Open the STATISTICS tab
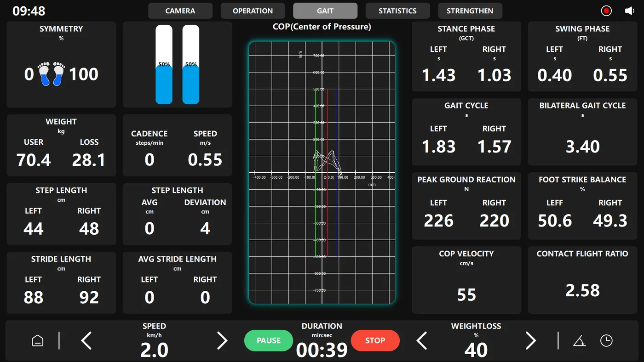This screenshot has height=362, width=644. 397,11
